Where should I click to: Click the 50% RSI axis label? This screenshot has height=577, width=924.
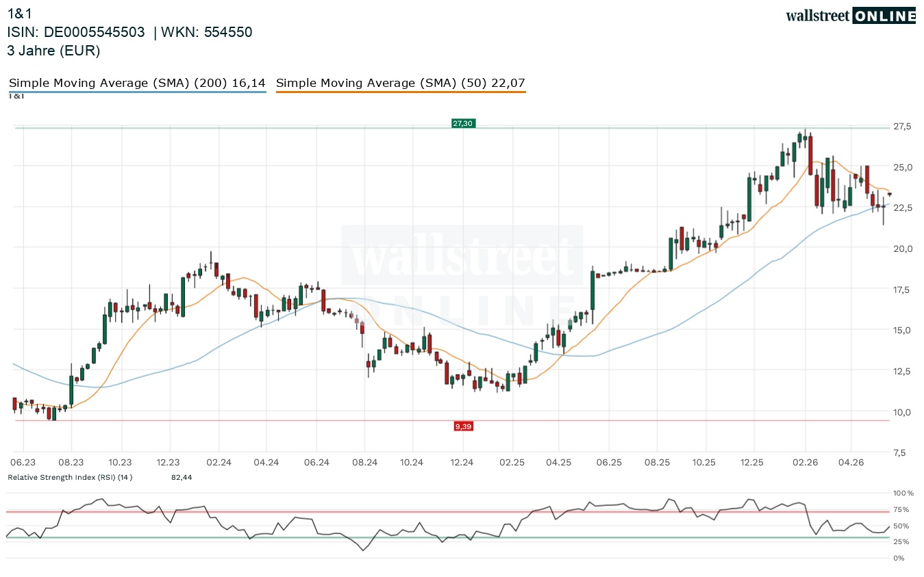tap(901, 526)
